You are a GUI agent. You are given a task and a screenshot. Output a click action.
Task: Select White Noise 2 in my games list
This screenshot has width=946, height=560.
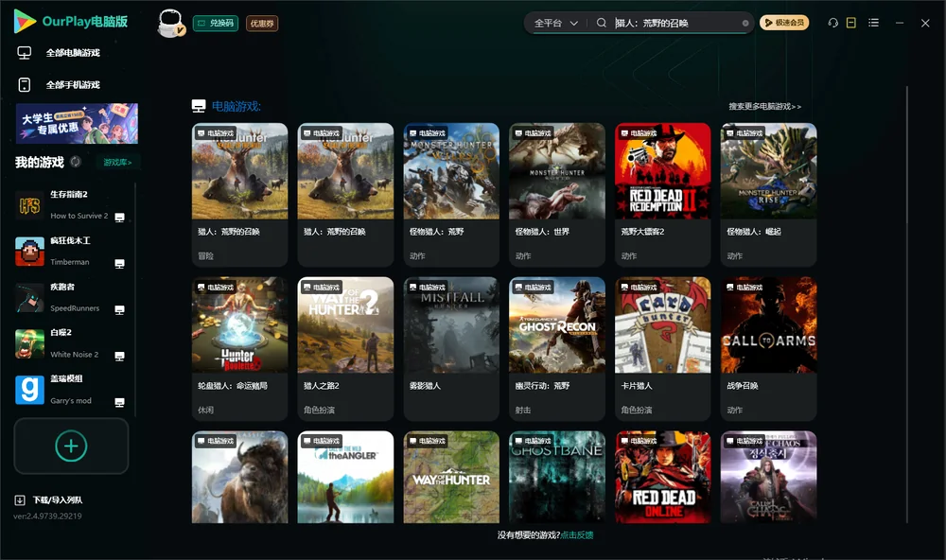pos(71,343)
